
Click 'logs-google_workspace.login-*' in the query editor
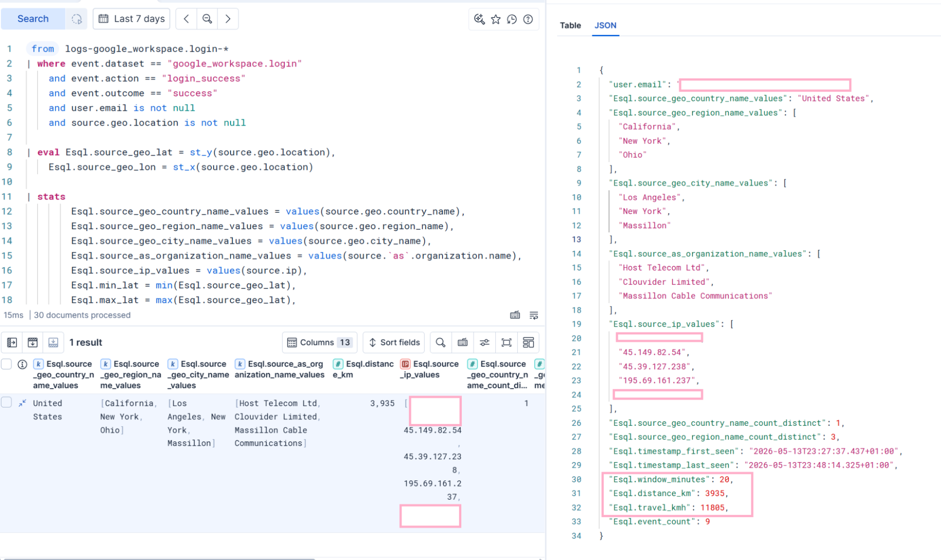point(146,49)
